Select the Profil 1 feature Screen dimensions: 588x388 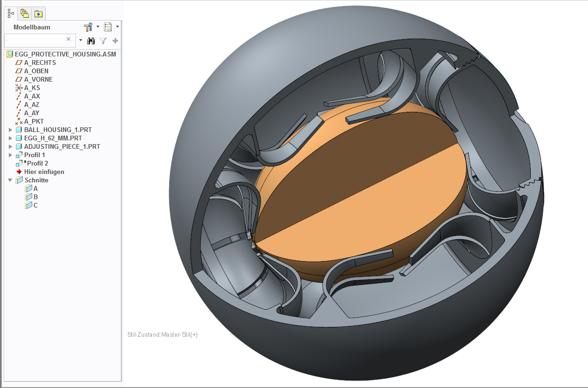(x=35, y=155)
